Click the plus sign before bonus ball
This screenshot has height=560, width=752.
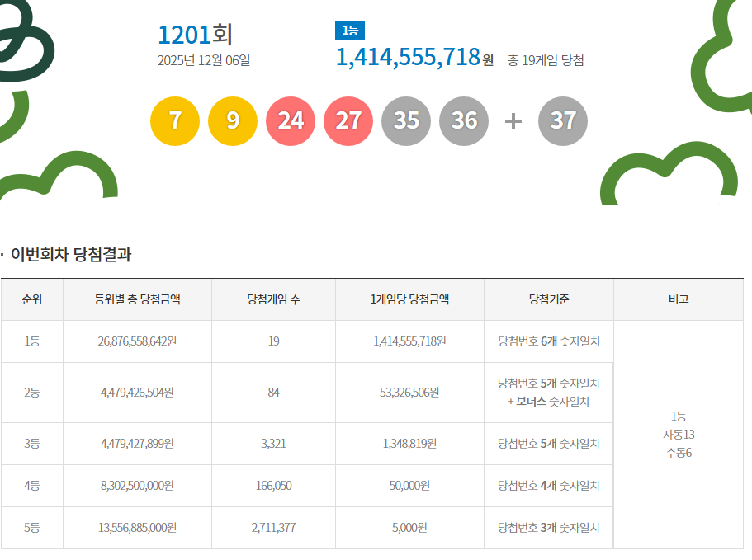coord(513,121)
